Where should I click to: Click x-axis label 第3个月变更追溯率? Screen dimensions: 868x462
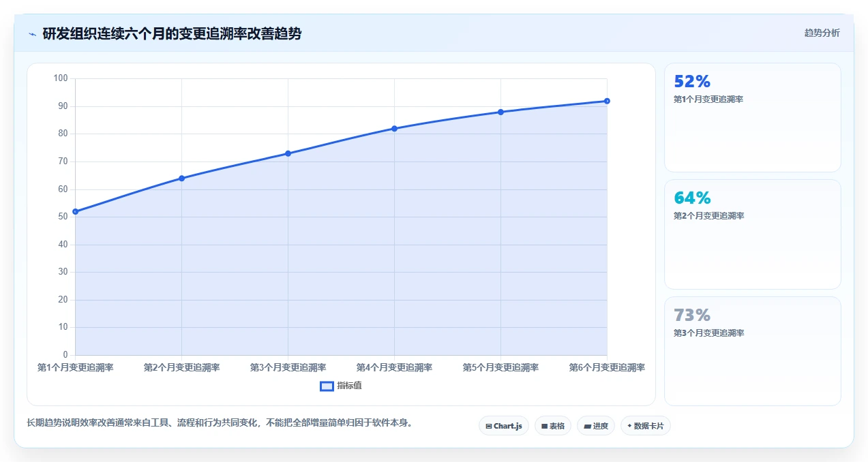288,367
